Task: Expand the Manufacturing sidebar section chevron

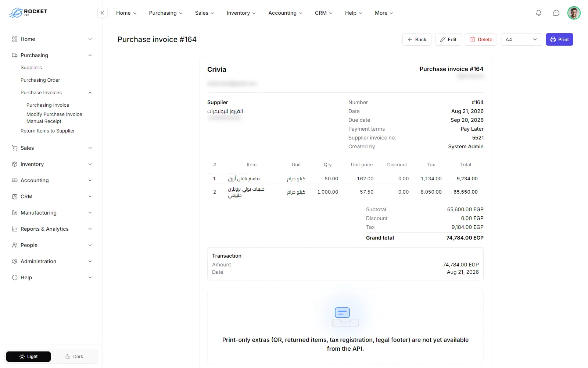Action: coord(90,213)
